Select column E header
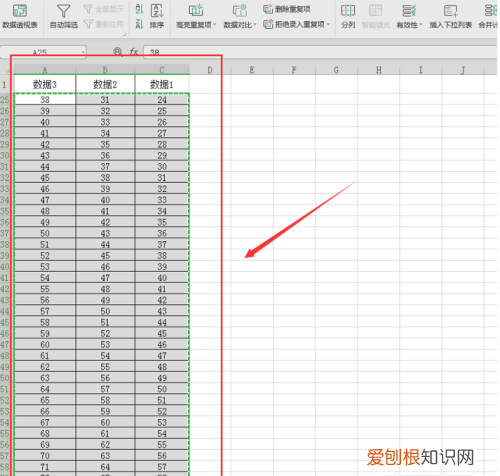500x476 pixels. (252, 70)
